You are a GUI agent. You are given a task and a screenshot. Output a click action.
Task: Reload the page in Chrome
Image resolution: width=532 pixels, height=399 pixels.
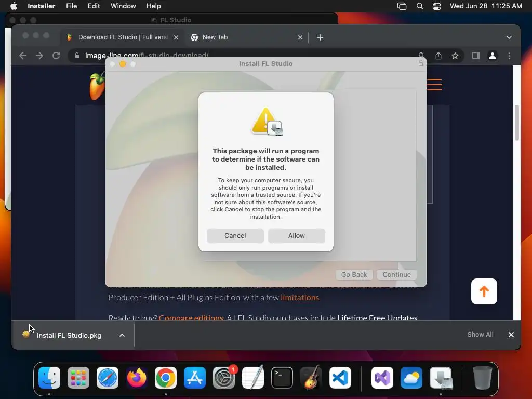(56, 56)
